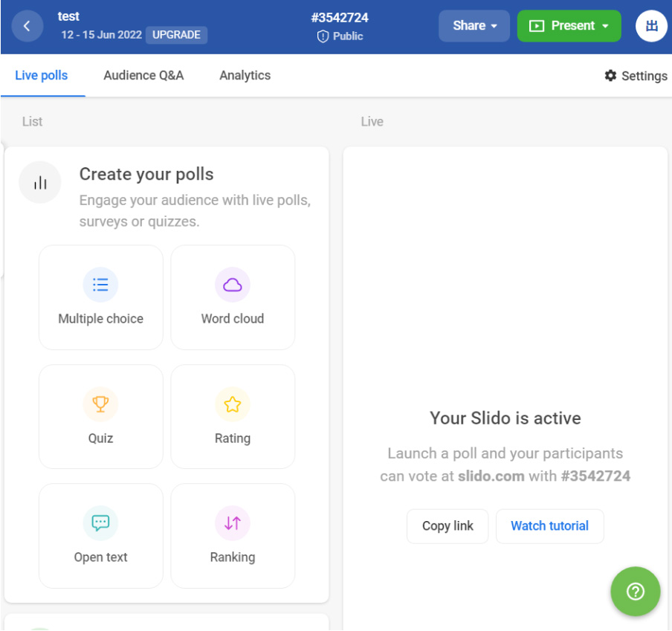Open the Share dropdown menu
Screen dimensions: 672x631
[474, 26]
